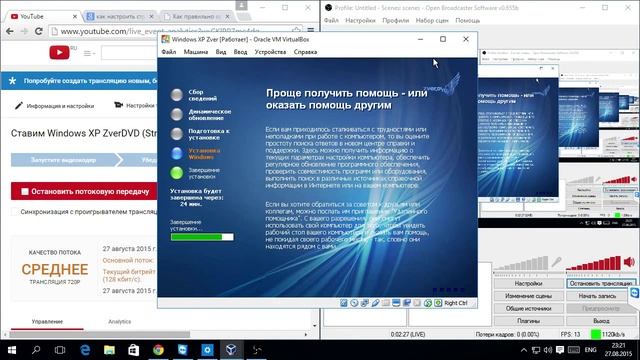Open Action Center notifications icon

click(560, 350)
